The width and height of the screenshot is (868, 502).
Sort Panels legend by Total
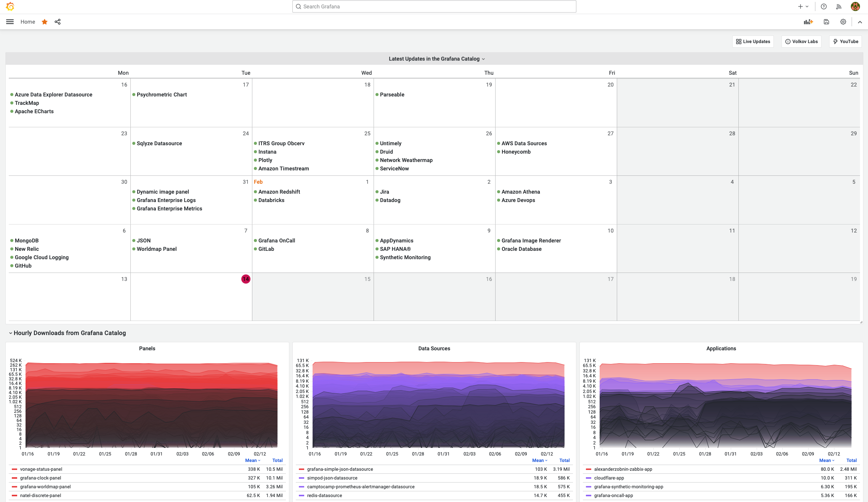tap(278, 460)
